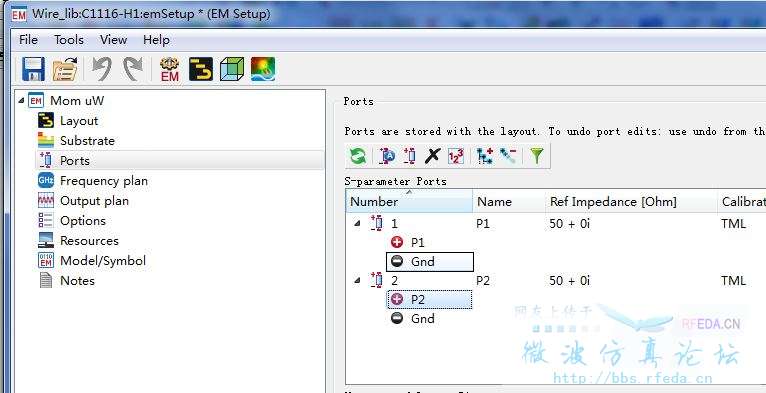This screenshot has width=766, height=393.
Task: Select Ports in the setup tree
Action: [75, 161]
